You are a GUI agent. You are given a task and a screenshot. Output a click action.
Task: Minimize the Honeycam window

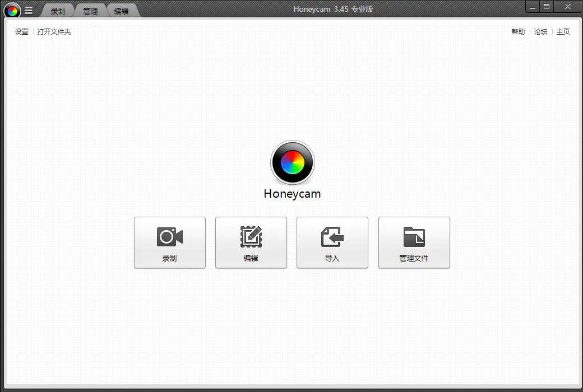coord(533,7)
